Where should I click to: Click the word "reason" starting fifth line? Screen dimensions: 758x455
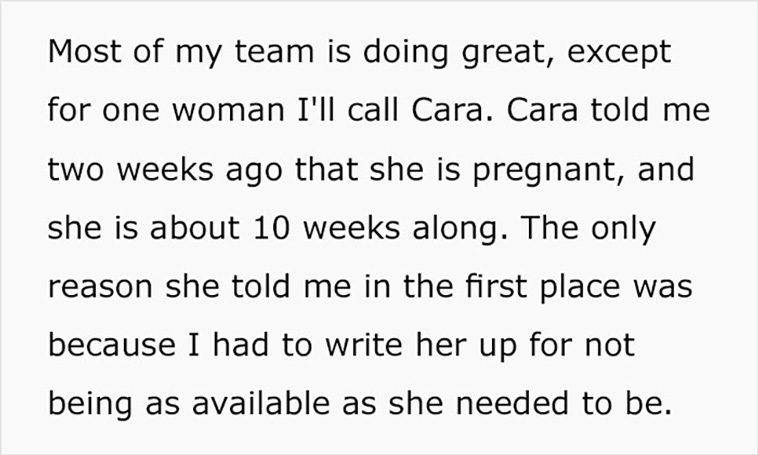point(101,288)
